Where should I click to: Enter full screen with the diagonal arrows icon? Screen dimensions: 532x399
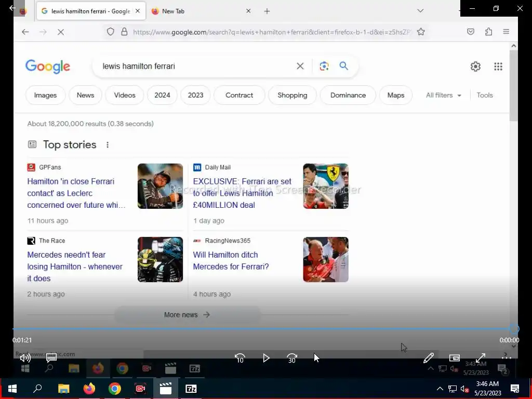click(x=481, y=357)
